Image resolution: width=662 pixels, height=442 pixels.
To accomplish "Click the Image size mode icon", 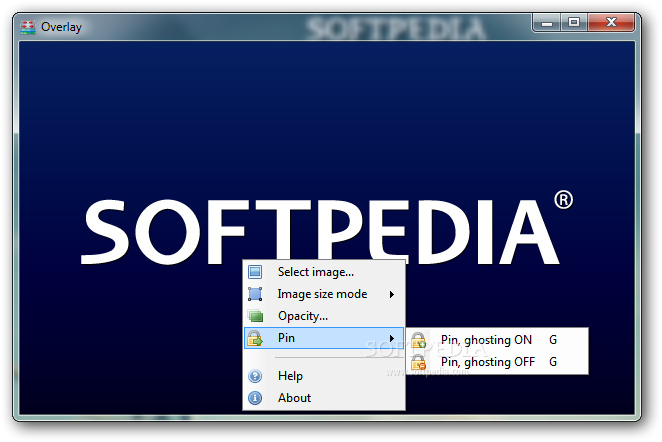I will [255, 294].
